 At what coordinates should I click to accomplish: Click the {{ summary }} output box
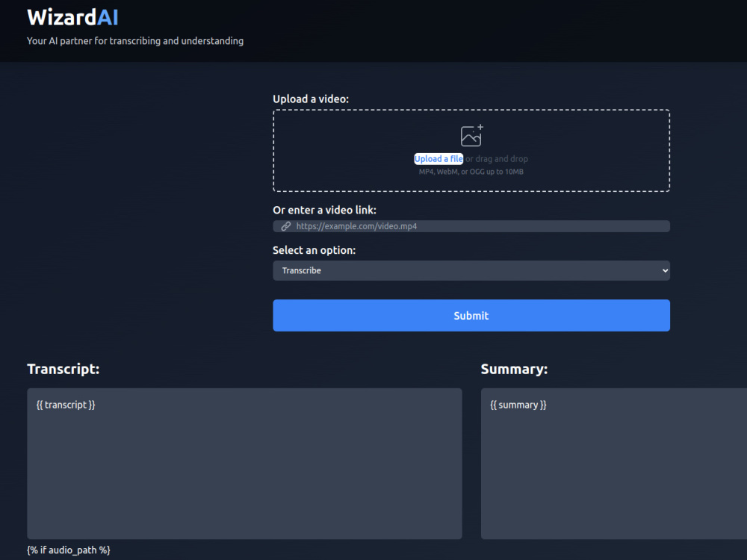(613, 464)
